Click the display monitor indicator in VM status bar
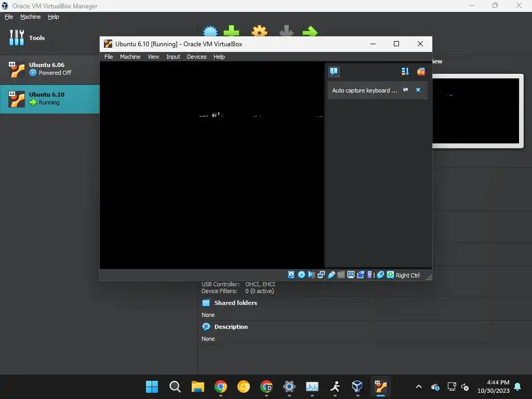This screenshot has height=399, width=532. 351,274
